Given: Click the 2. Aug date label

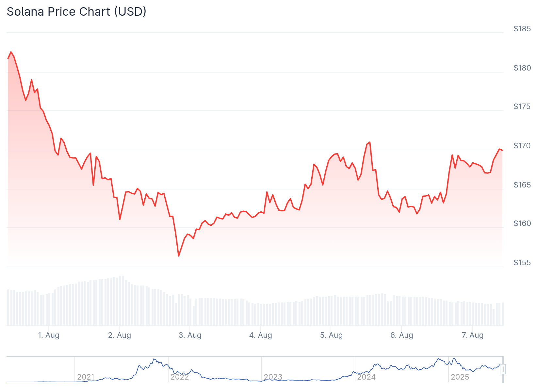Looking at the screenshot, I should [120, 335].
